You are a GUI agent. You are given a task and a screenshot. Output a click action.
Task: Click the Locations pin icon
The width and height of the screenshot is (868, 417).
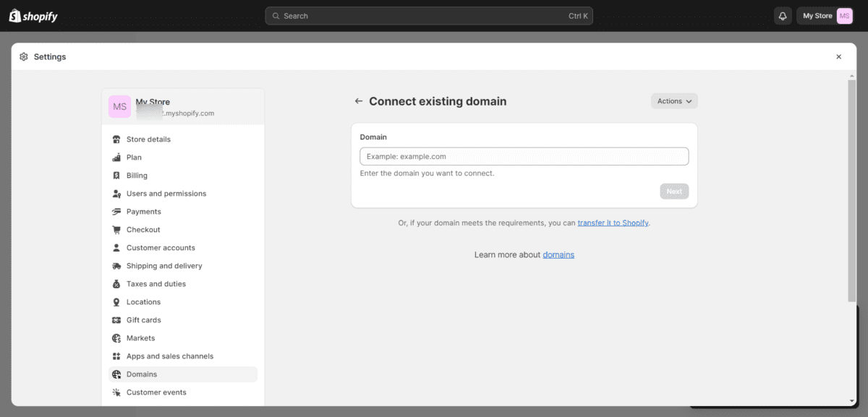coord(116,301)
